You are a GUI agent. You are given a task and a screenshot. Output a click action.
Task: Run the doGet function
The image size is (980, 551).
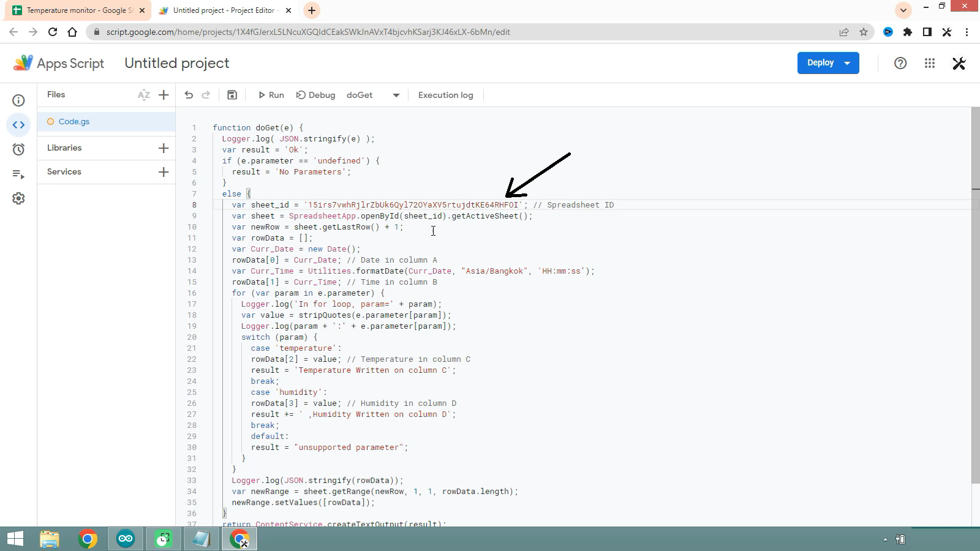click(271, 95)
